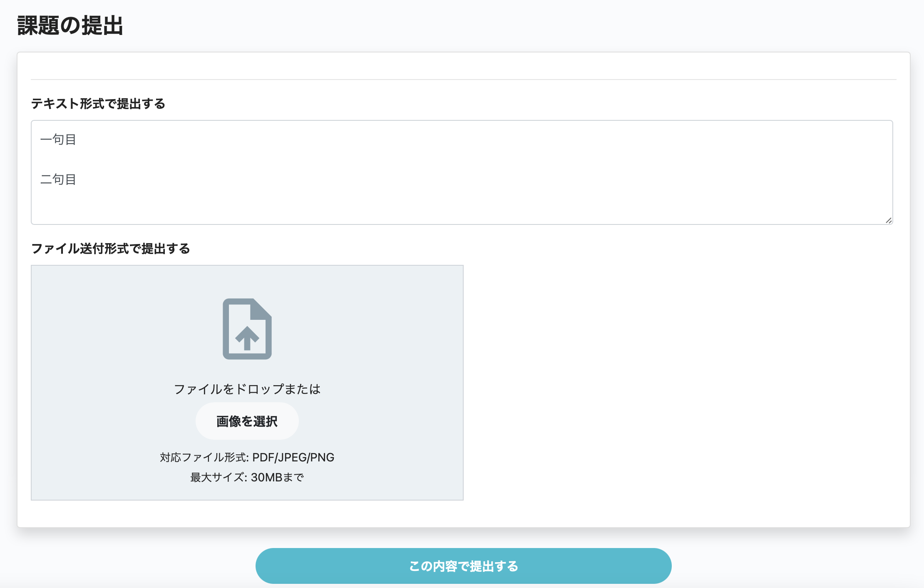Click the horizontal divider atop the card

463,79
